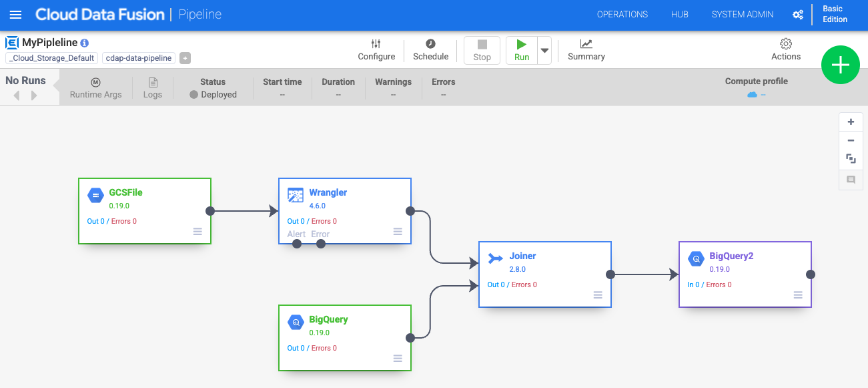Screen dimensions: 868x388
Task: Zoom out on the canvas
Action: (851, 141)
